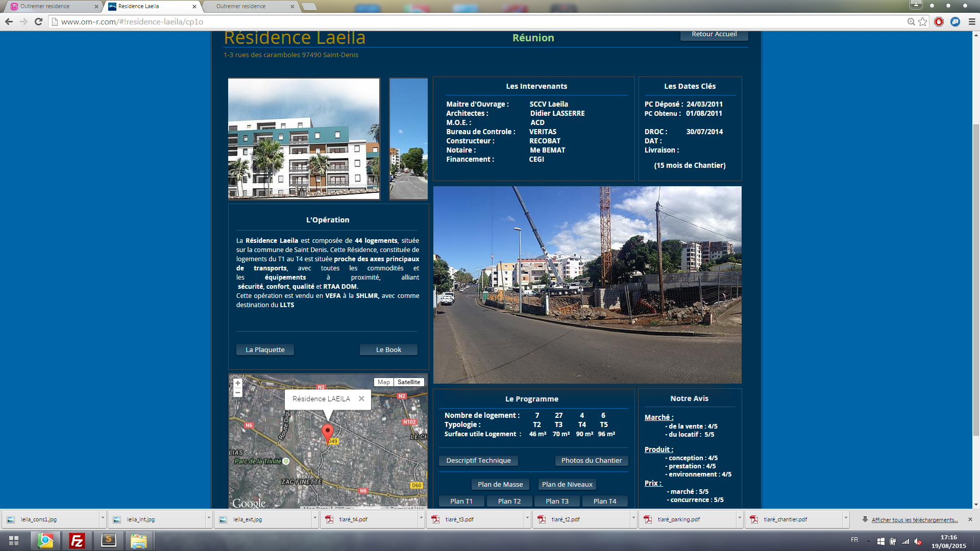Go forward with the browser forward arrow

coord(23,21)
